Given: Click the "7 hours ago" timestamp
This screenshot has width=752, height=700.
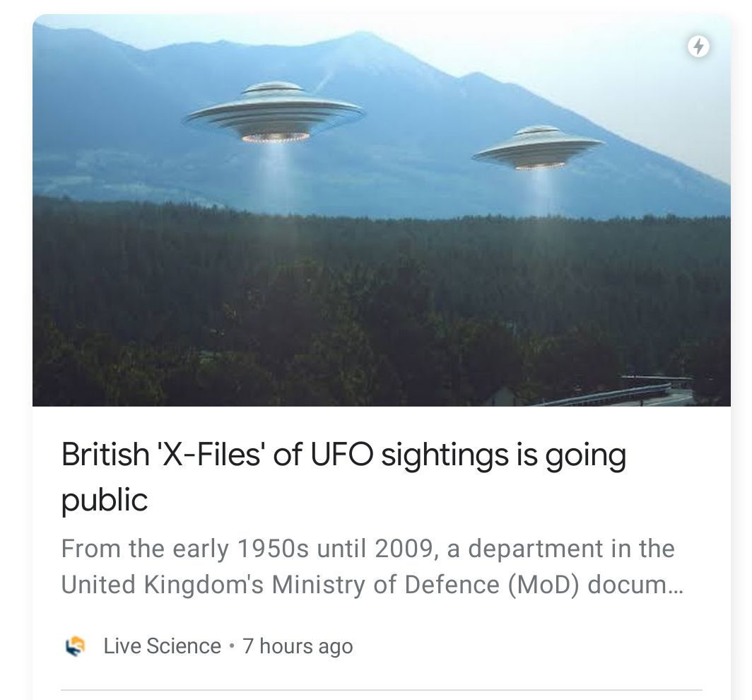Looking at the screenshot, I should coord(298,646).
